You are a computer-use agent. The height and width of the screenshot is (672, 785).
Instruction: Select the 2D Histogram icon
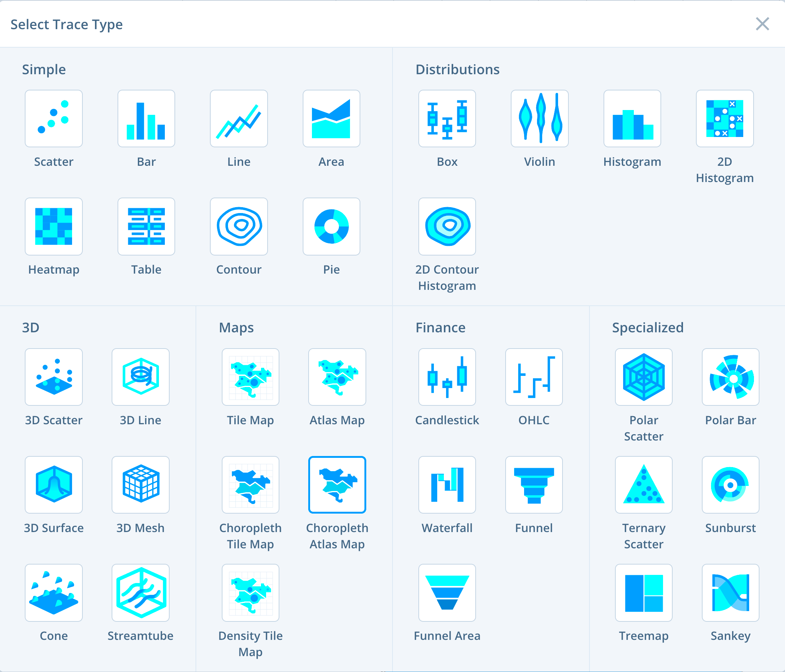(x=724, y=119)
